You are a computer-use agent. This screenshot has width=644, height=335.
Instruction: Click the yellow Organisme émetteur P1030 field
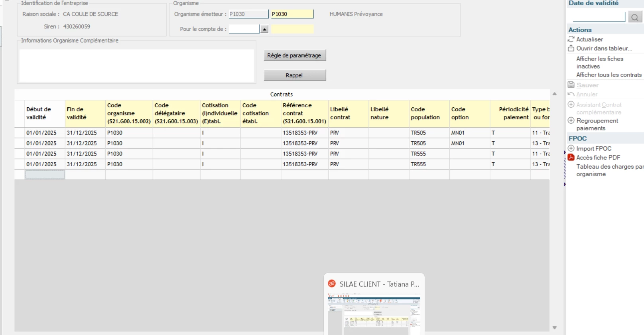click(292, 14)
